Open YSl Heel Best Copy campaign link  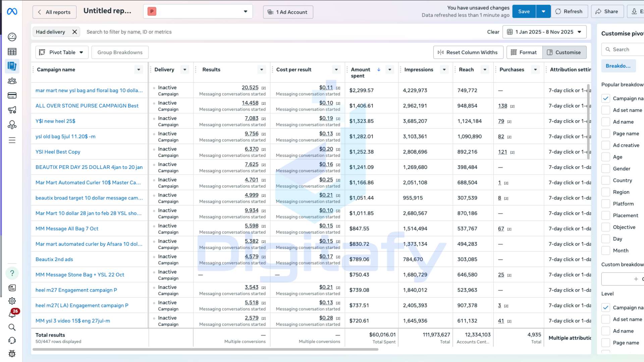[x=58, y=152]
